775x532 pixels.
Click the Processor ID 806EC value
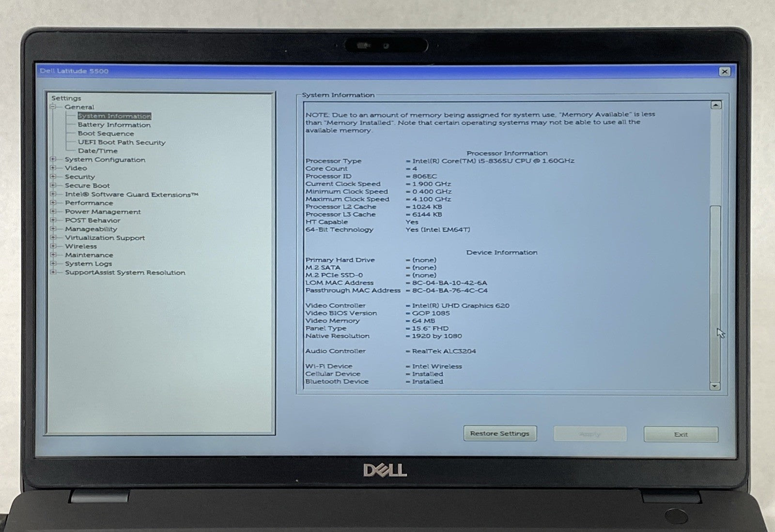click(424, 176)
